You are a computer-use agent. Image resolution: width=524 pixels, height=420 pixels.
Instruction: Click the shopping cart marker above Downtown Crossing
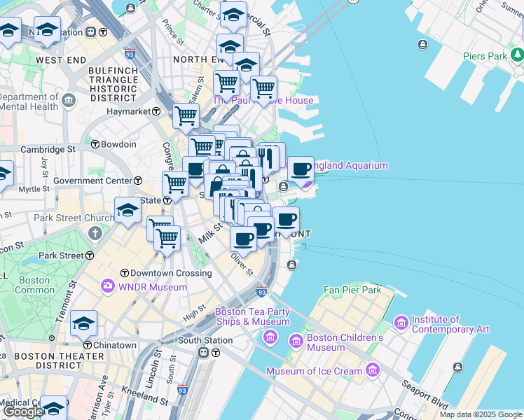[167, 241]
